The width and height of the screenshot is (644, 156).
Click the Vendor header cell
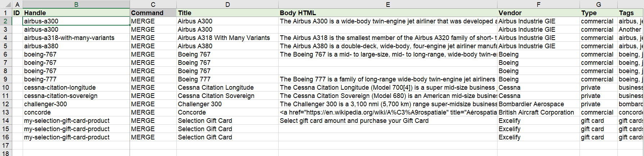pos(538,13)
